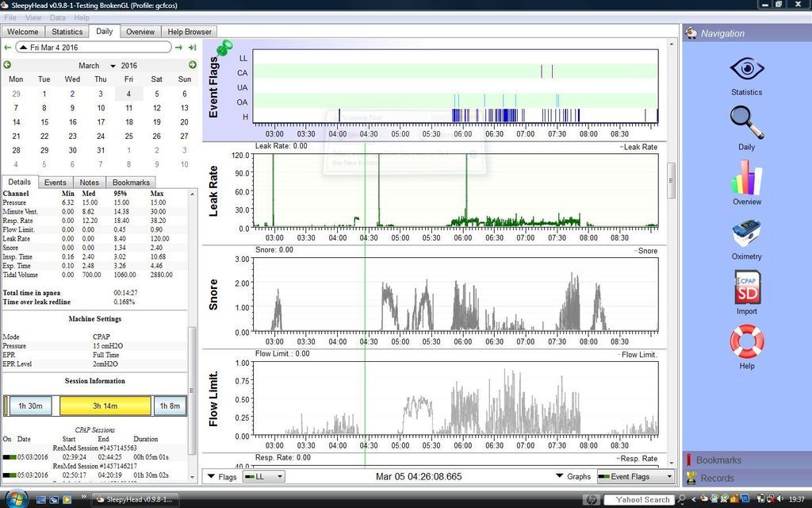Select the Details tab
The width and height of the screenshot is (812, 508).
19,182
